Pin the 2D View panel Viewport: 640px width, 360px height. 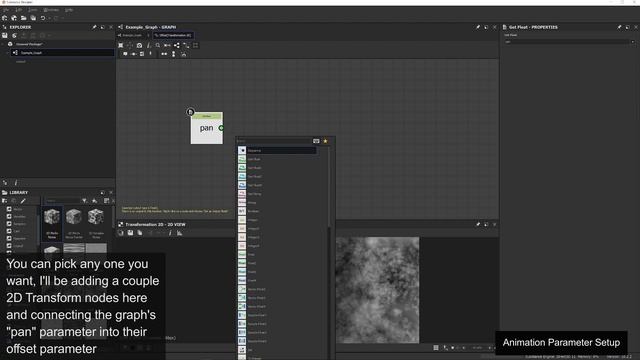pyautogui.click(x=478, y=224)
